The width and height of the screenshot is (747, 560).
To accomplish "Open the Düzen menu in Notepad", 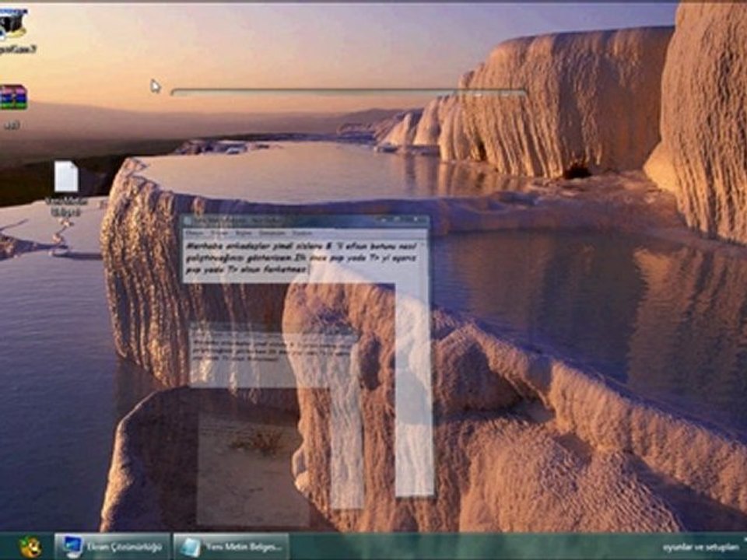I will pyautogui.click(x=219, y=233).
